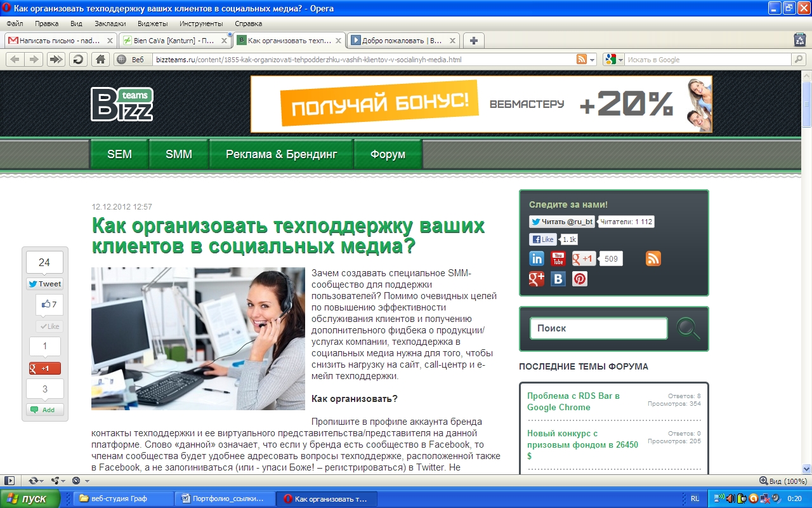Open the SEM navigation section
812x508 pixels.
click(119, 154)
